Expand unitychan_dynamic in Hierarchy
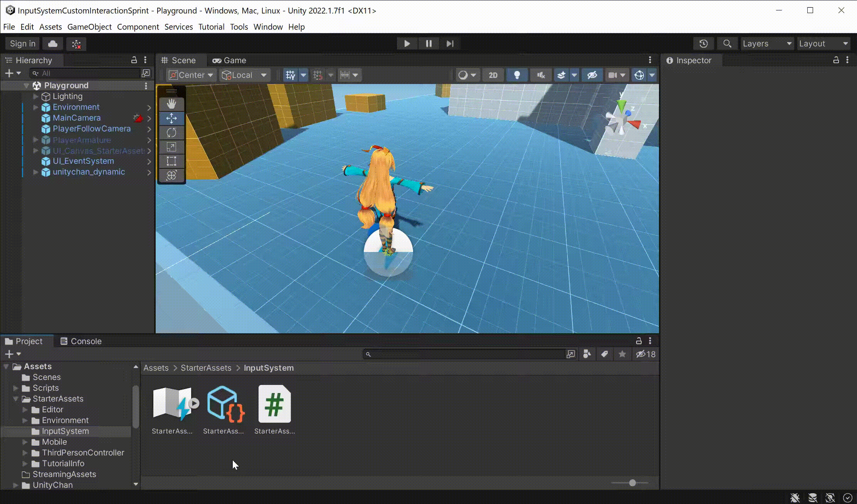This screenshot has height=504, width=857. tap(35, 172)
